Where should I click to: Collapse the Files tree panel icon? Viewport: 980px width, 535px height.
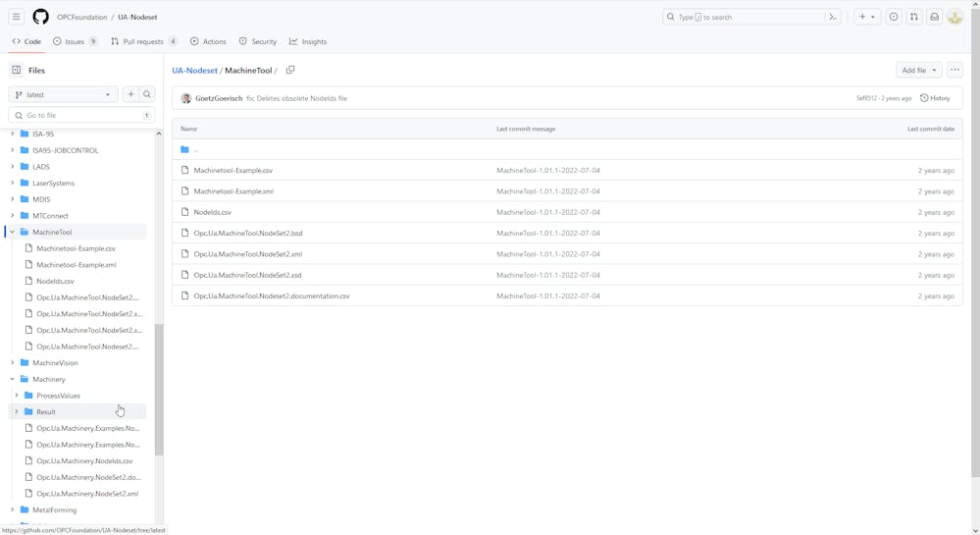(x=17, y=70)
